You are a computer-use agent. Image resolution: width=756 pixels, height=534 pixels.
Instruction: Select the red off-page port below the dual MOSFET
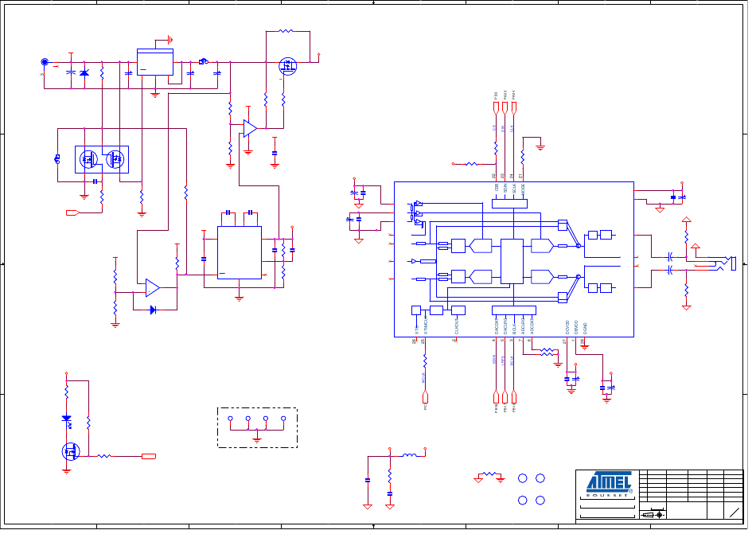click(x=72, y=212)
